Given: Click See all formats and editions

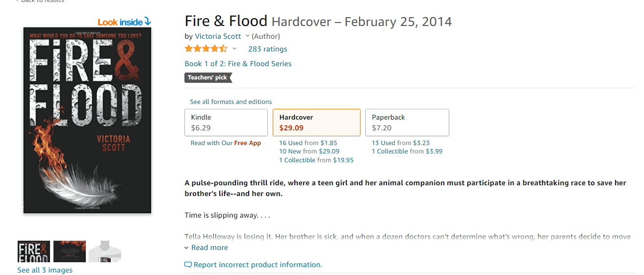Looking at the screenshot, I should tap(231, 102).
